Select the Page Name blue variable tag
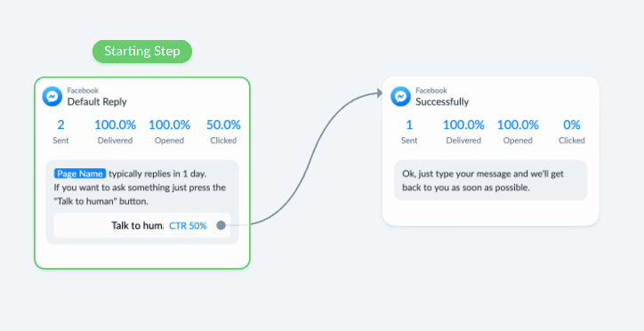Screen dimensions: 644x331 click(80, 174)
